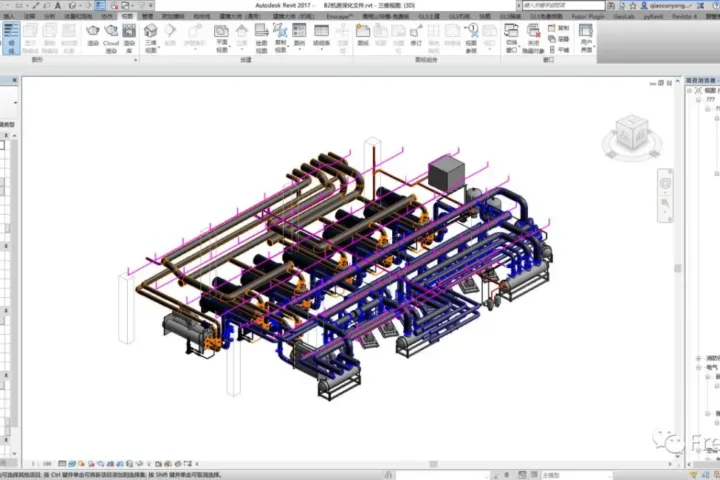Screen dimensions: 720x480
Task: Open the Insert (插入) ribbon tab
Action: (x=8, y=16)
